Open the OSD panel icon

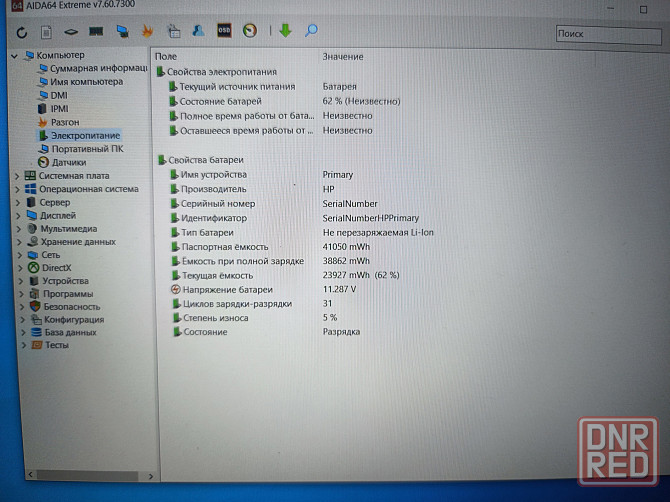[224, 30]
